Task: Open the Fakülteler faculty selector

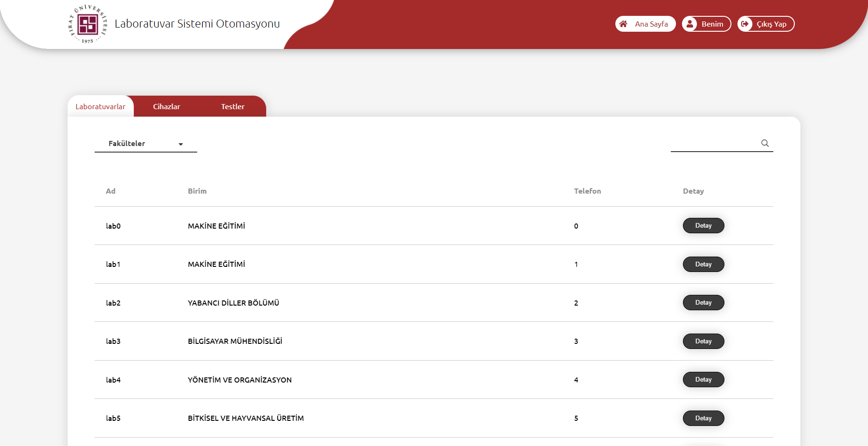Action: click(x=145, y=144)
